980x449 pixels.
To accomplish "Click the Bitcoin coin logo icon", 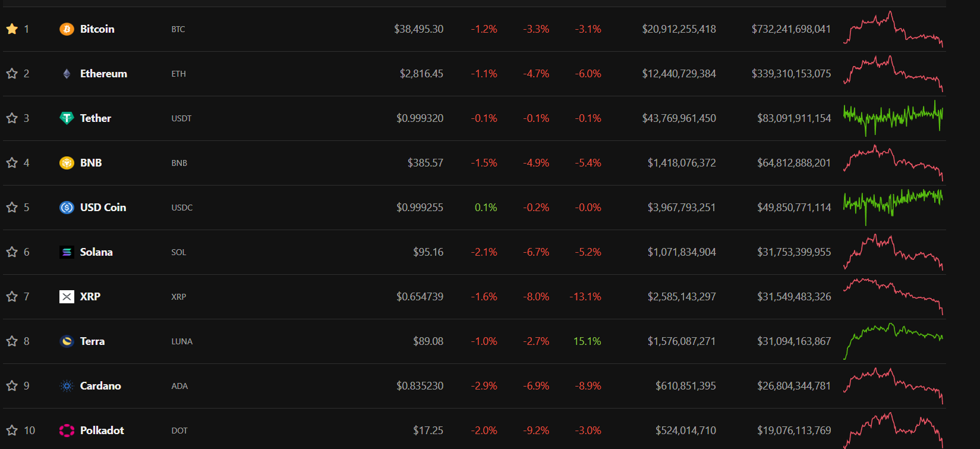I will pos(67,29).
